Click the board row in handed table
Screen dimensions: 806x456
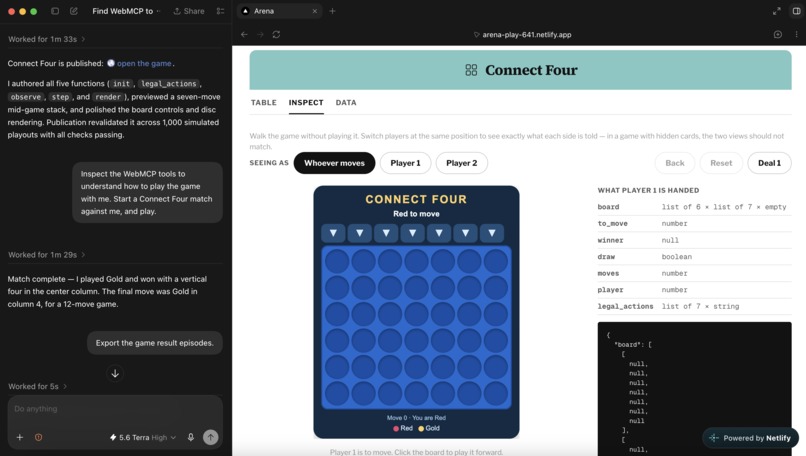pyautogui.click(x=694, y=207)
